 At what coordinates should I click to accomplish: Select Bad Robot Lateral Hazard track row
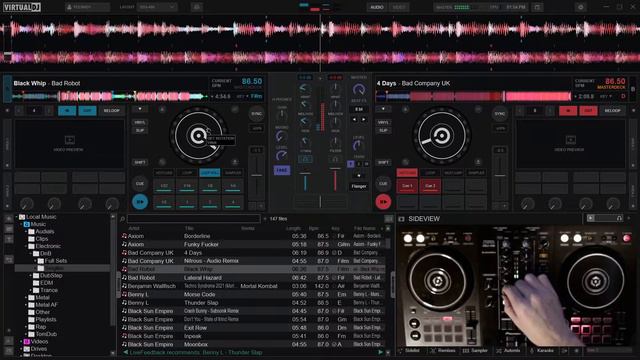(253, 278)
